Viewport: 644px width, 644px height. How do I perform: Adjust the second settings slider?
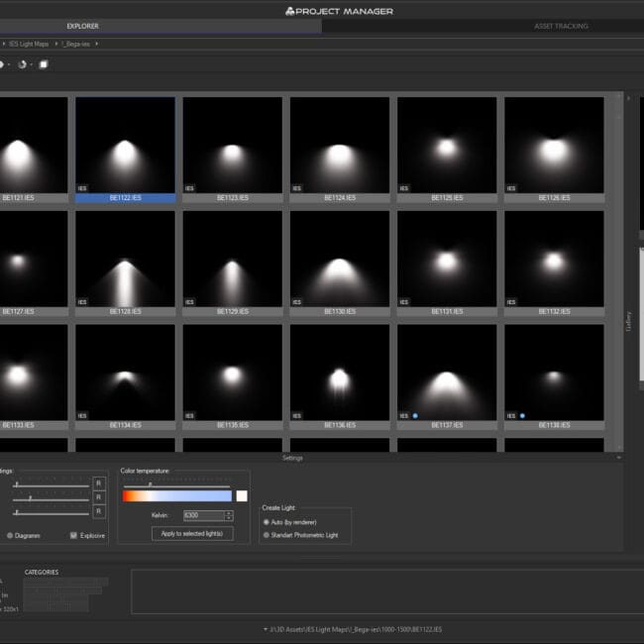pos(51,499)
